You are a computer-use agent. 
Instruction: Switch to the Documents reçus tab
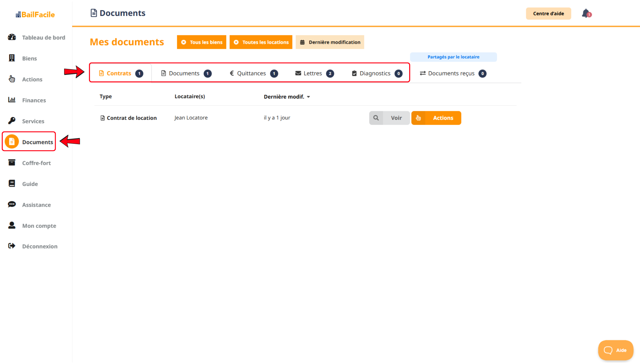453,73
